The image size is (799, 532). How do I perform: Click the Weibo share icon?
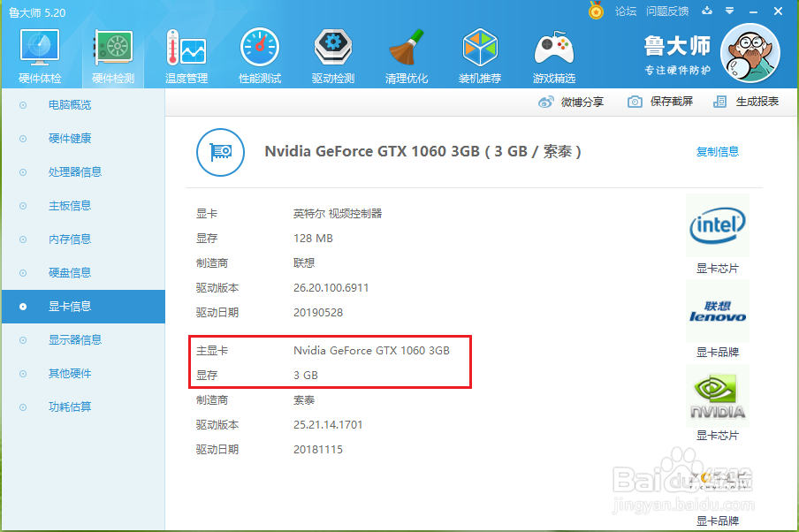pyautogui.click(x=545, y=102)
